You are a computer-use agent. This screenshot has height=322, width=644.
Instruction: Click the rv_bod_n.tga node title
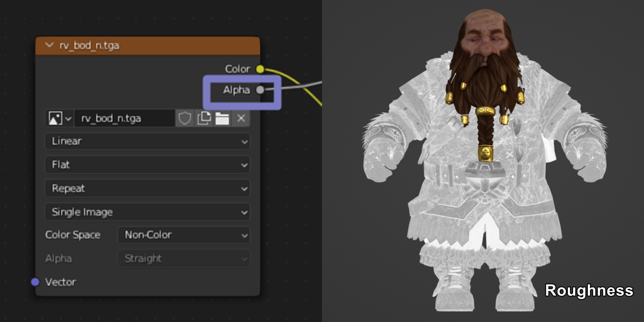[x=90, y=45]
